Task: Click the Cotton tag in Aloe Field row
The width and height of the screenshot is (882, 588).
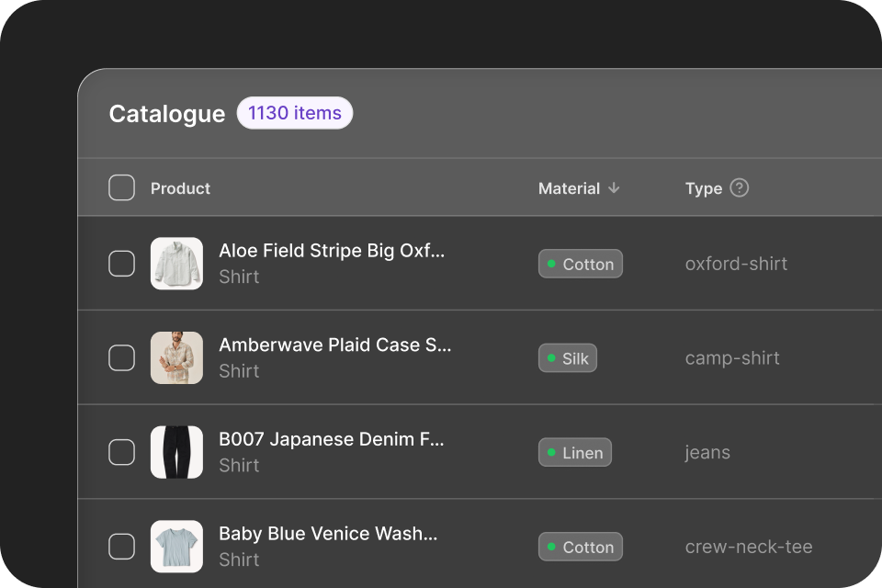Action: (x=581, y=264)
